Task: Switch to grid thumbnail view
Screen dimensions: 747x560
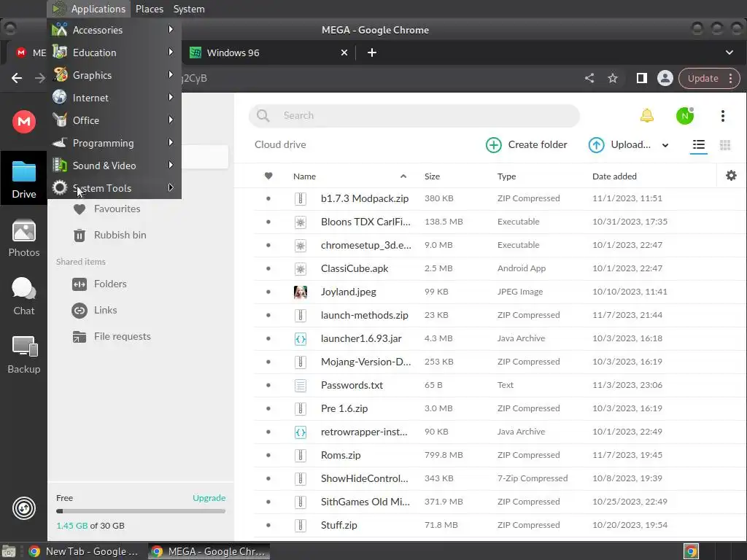Action: point(724,145)
